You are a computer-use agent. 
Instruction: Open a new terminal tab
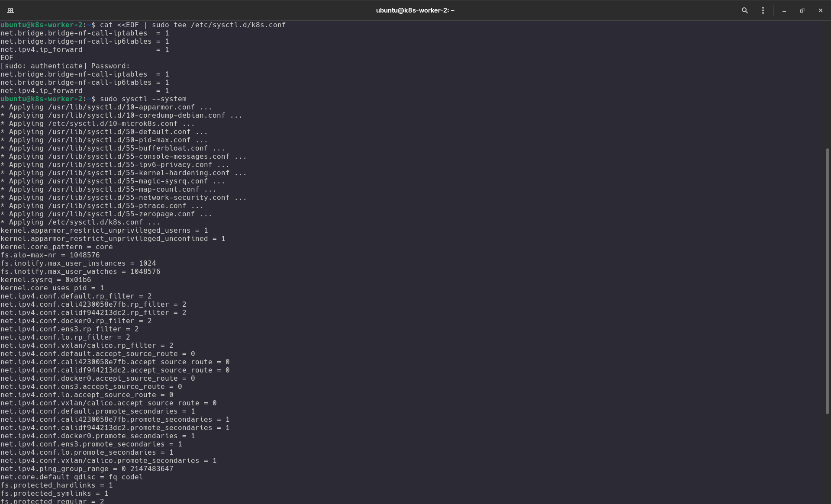tap(10, 10)
